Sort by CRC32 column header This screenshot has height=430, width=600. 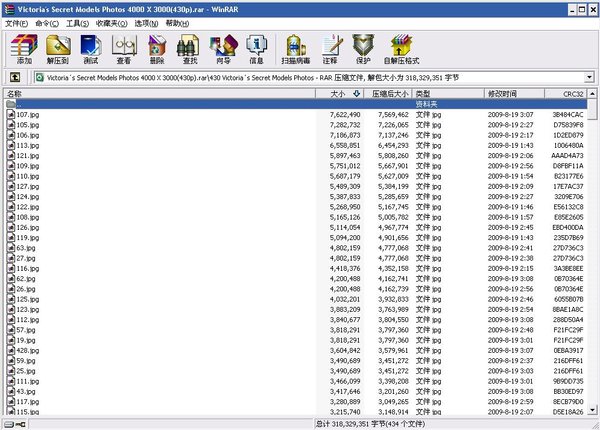566,94
